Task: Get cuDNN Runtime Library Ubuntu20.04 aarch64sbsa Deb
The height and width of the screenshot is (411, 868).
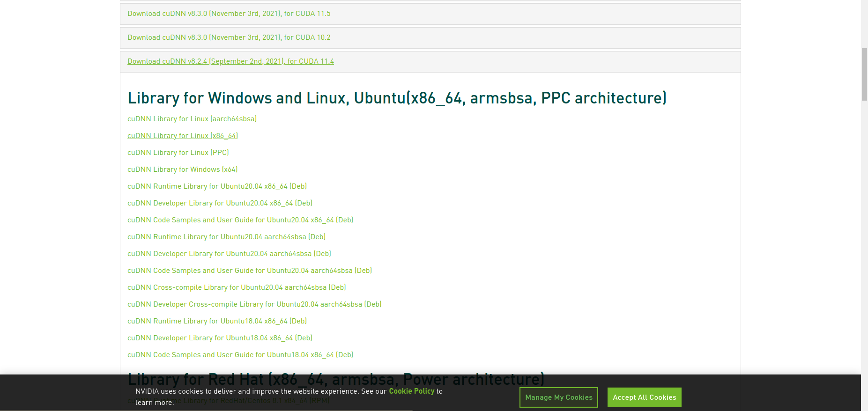Action: coord(227,237)
